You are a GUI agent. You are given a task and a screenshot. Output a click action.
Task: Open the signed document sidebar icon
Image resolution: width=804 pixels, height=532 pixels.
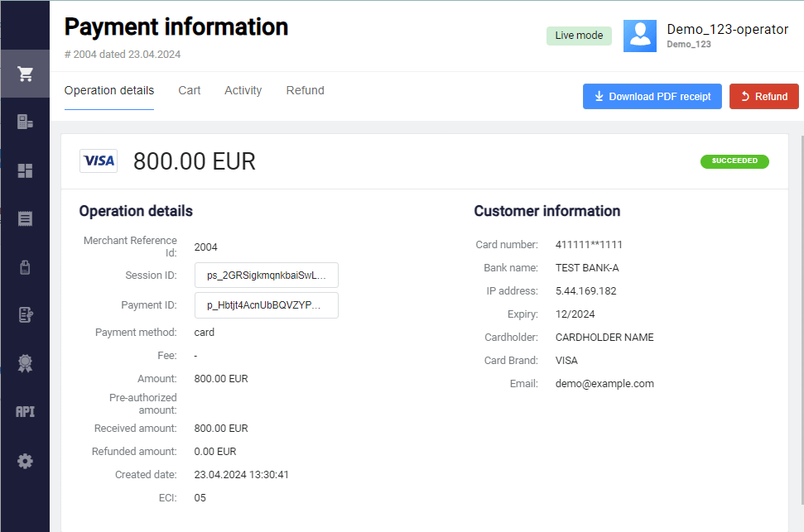click(25, 314)
